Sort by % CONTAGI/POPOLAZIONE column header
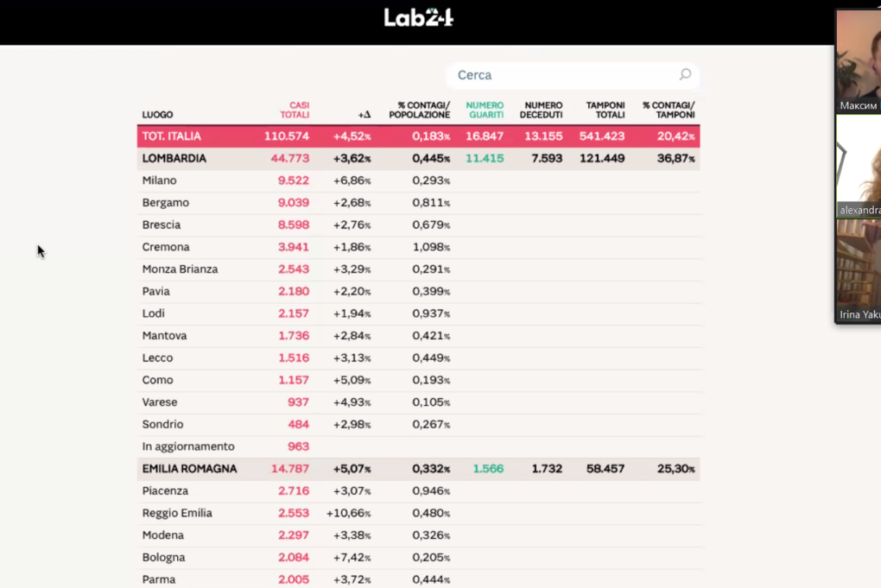 420,110
